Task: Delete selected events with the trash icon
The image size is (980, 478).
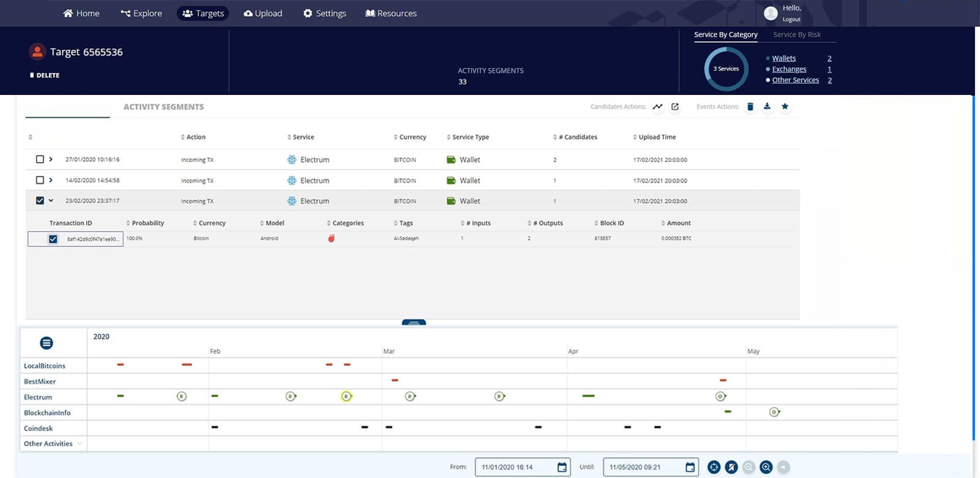Action: pyautogui.click(x=750, y=107)
